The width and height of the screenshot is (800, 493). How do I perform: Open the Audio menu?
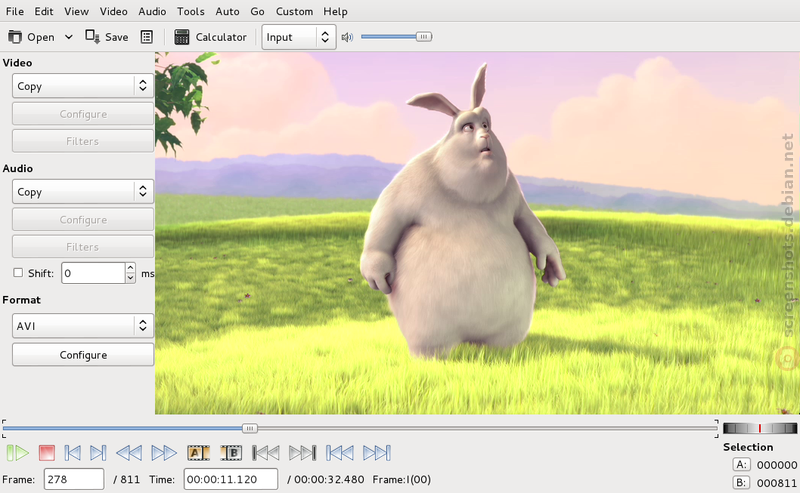[152, 11]
